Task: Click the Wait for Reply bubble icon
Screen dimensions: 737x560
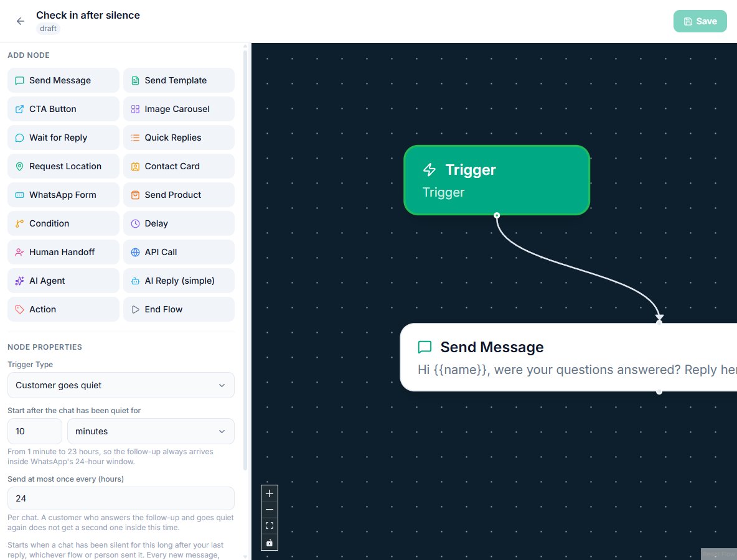Action: click(x=19, y=138)
